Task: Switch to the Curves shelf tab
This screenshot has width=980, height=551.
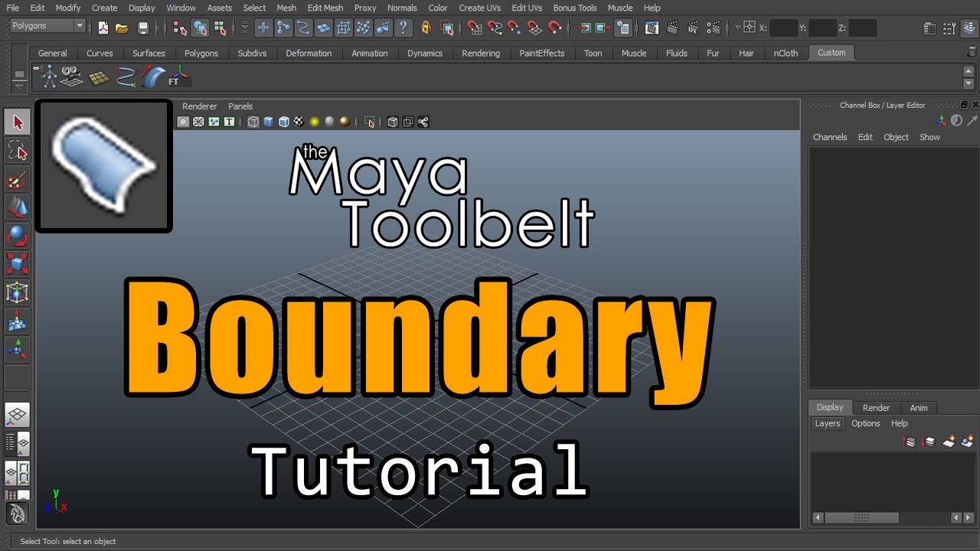Action: [x=100, y=53]
